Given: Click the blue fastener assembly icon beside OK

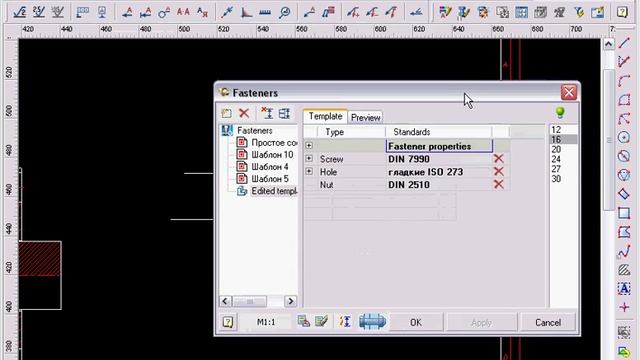Looking at the screenshot, I should [x=372, y=322].
